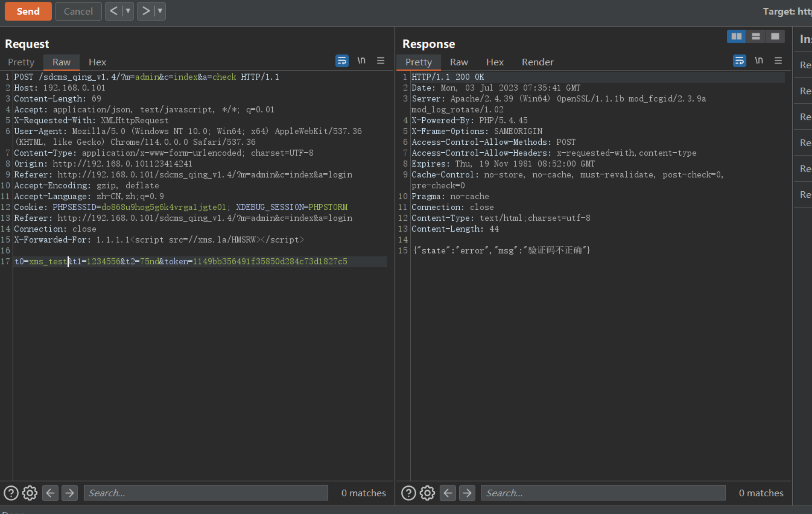Open next history dropdown arrow
Viewport: 812px width, 514px height.
[160, 11]
